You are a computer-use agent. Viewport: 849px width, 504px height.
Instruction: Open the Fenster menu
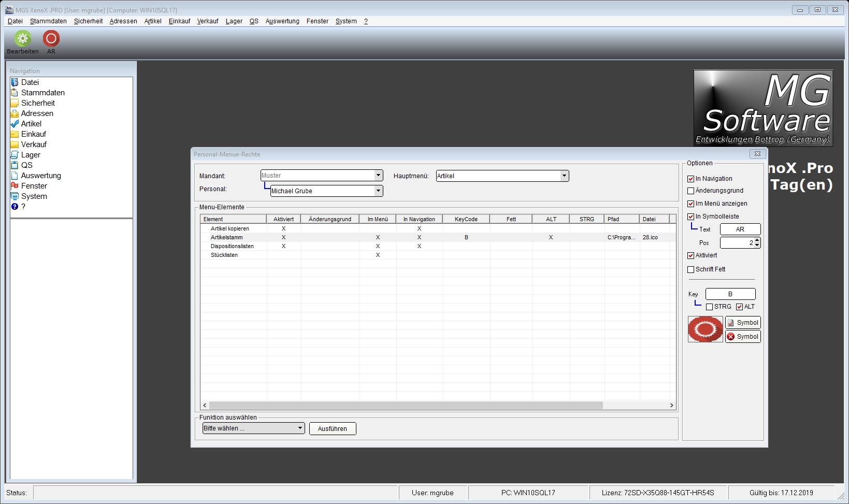[318, 21]
